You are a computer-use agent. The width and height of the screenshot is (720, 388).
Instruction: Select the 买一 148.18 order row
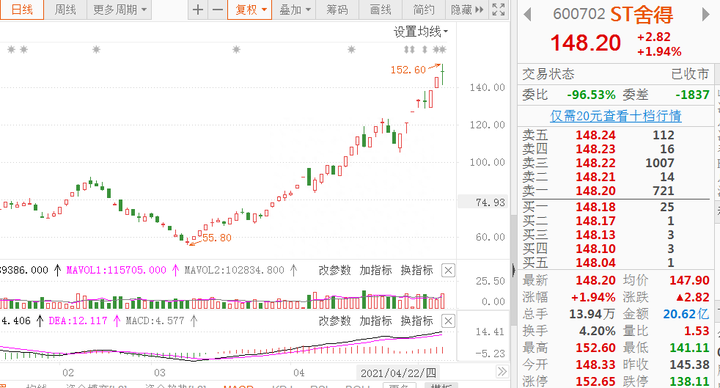tap(615, 207)
